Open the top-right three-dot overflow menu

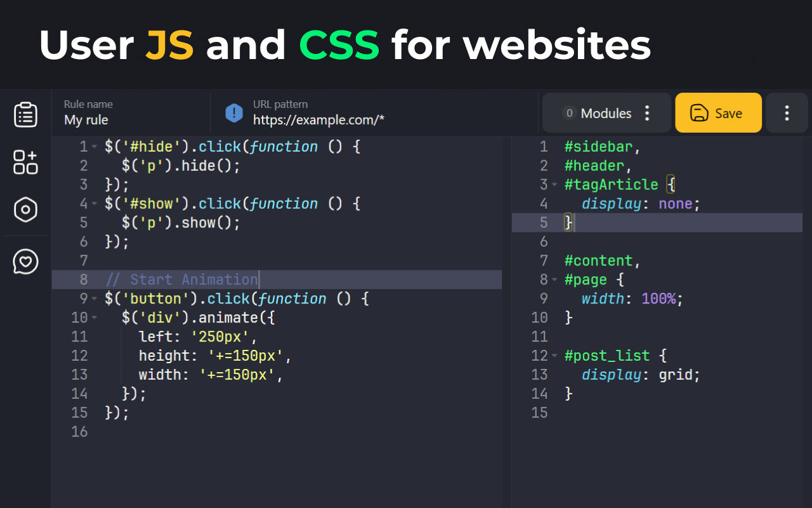[x=787, y=112]
